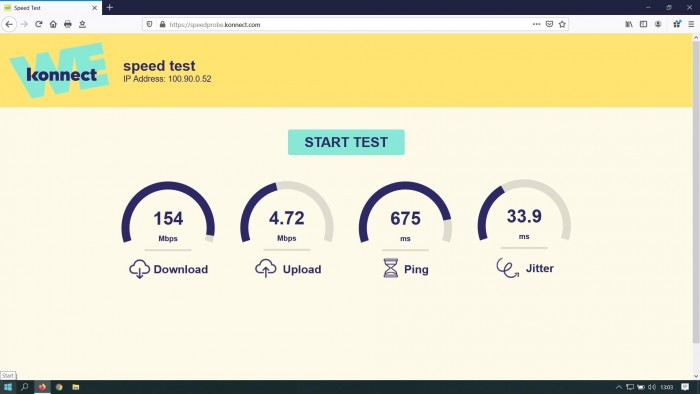
Task: Open Firefox account icon
Action: click(658, 25)
